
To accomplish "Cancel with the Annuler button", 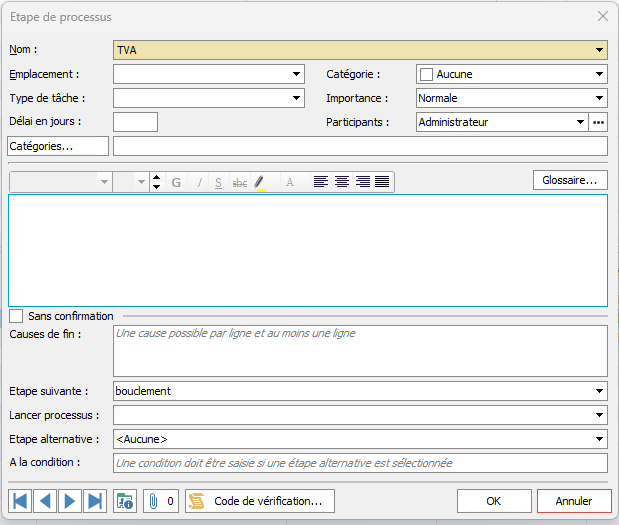I will click(x=574, y=501).
